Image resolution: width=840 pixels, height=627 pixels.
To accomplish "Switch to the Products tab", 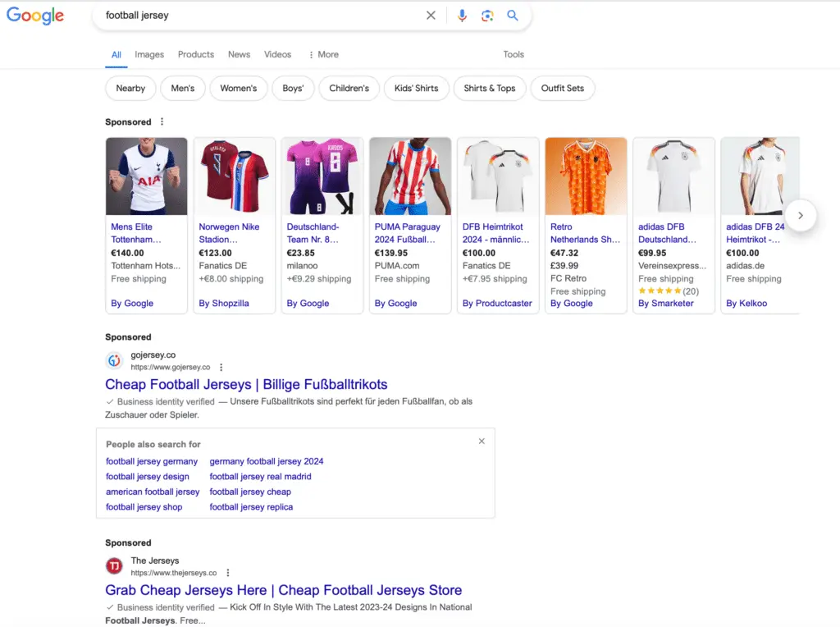I will pyautogui.click(x=195, y=54).
